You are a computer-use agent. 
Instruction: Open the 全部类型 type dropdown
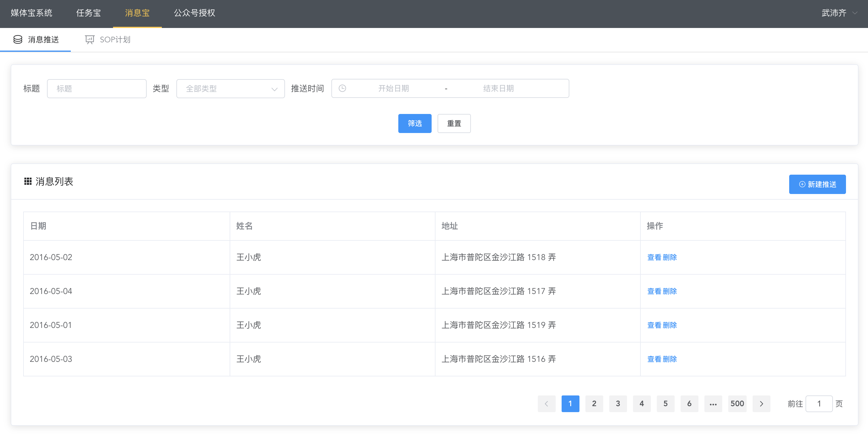[231, 89]
